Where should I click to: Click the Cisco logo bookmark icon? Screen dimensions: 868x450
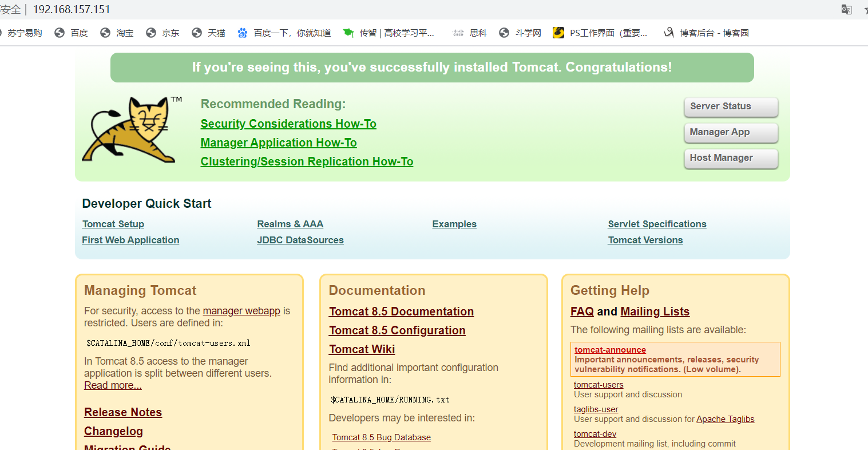[x=458, y=33]
